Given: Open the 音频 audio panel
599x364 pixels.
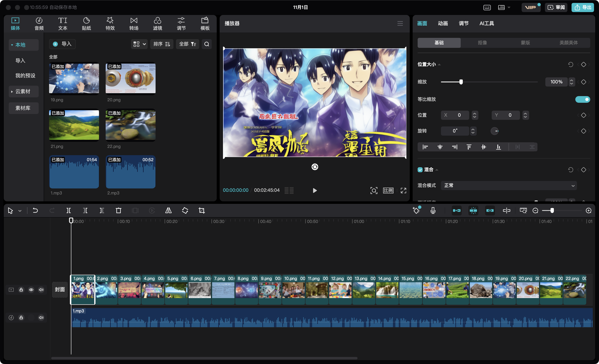Looking at the screenshot, I should pyautogui.click(x=39, y=24).
